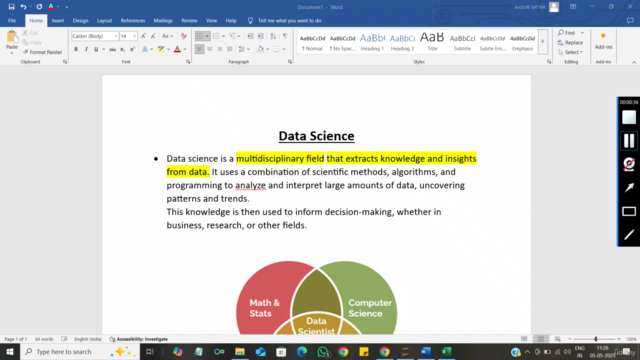Viewport: 640px width, 360px height.
Task: Open the font name dropdown
Action: coord(116,36)
